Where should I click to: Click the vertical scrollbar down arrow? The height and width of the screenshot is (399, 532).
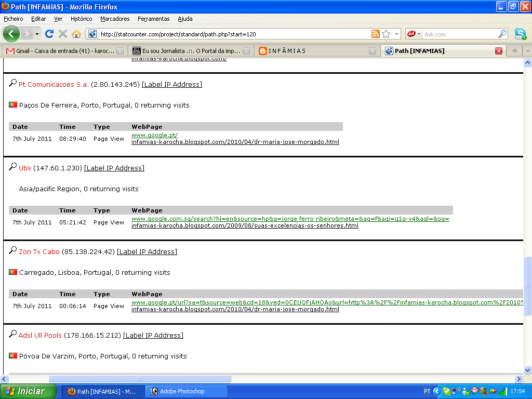point(528,370)
